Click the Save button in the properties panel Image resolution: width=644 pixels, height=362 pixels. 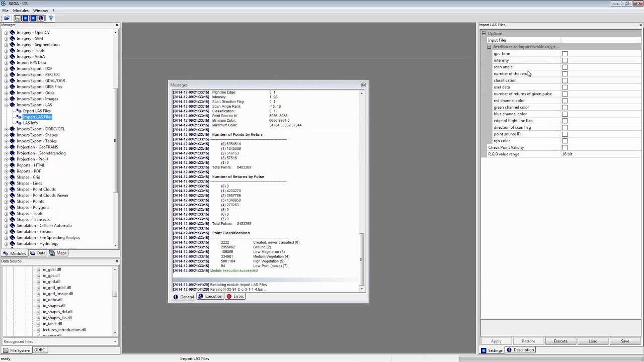(x=625, y=341)
